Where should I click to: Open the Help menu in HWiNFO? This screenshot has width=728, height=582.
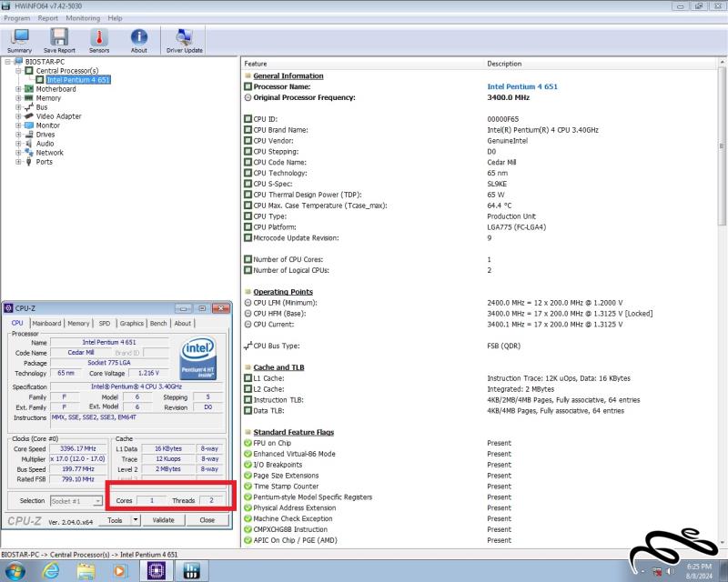coord(115,18)
